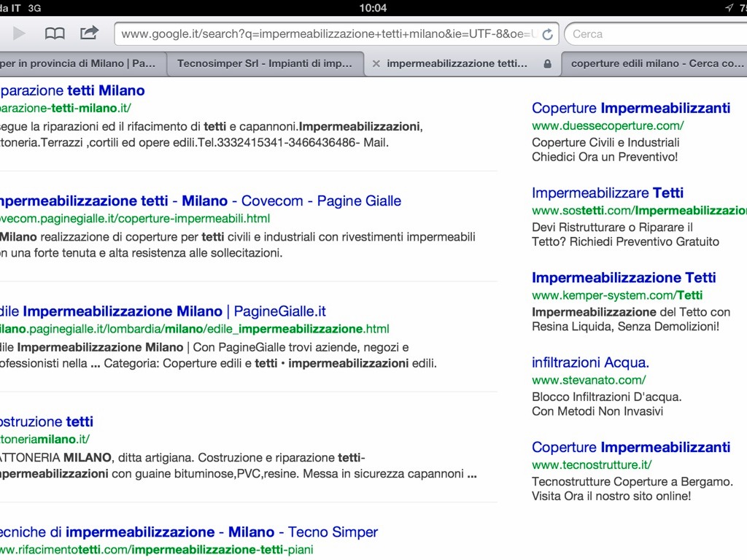Click the Costruzione tetti result title
This screenshot has height=560, width=747.
(x=47, y=421)
